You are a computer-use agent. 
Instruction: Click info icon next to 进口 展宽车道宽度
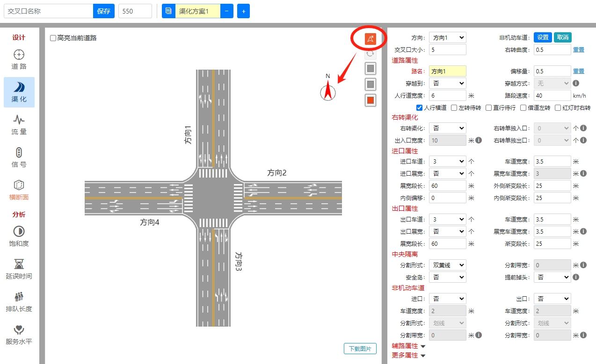pyautogui.click(x=583, y=173)
